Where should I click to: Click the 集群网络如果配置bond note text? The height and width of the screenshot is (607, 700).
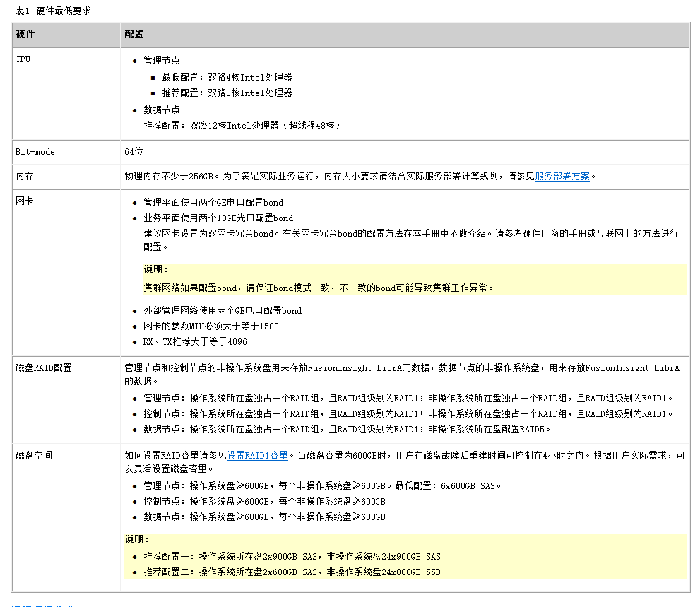click(319, 288)
